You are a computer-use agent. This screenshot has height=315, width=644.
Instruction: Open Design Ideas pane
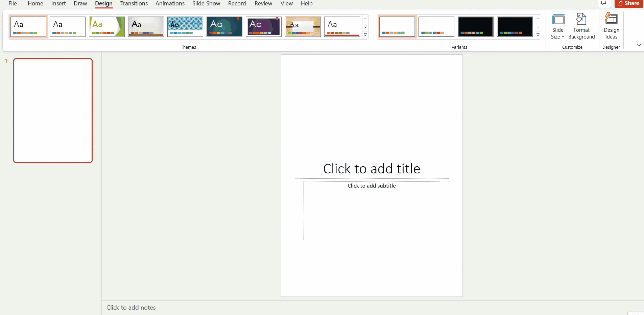[611, 27]
